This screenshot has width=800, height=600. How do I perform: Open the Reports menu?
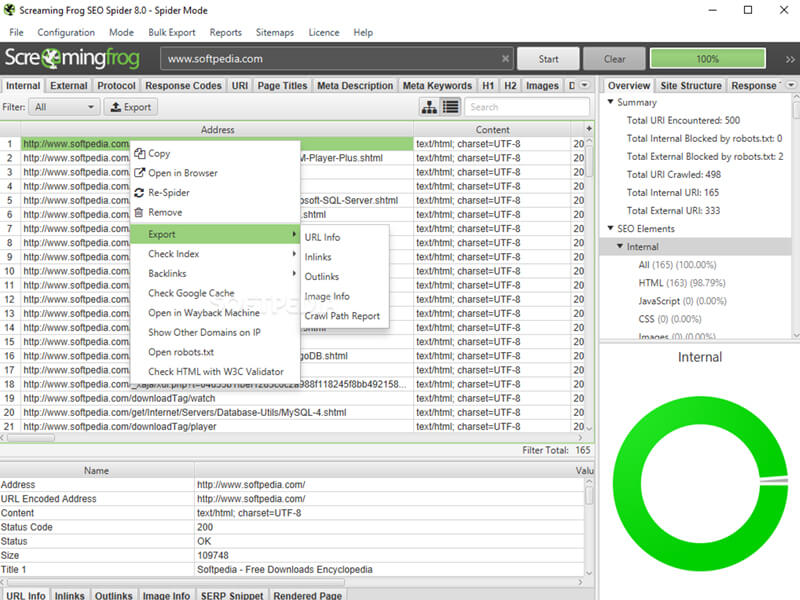click(x=226, y=33)
